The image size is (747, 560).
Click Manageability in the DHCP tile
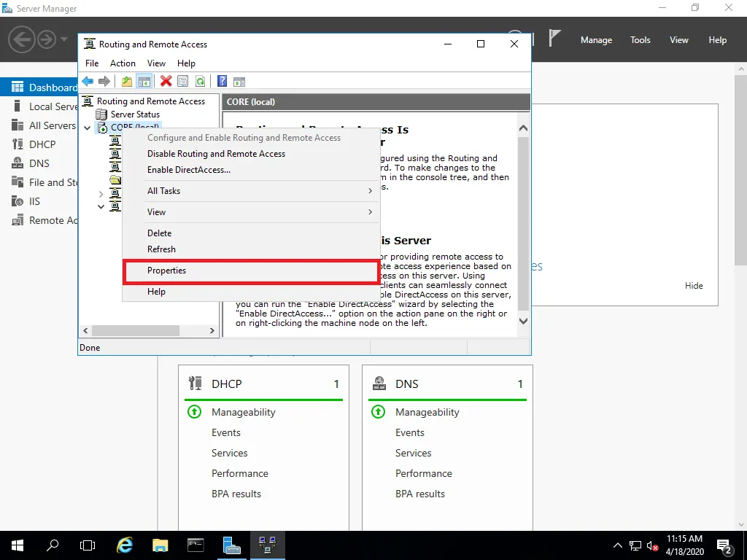click(x=244, y=412)
